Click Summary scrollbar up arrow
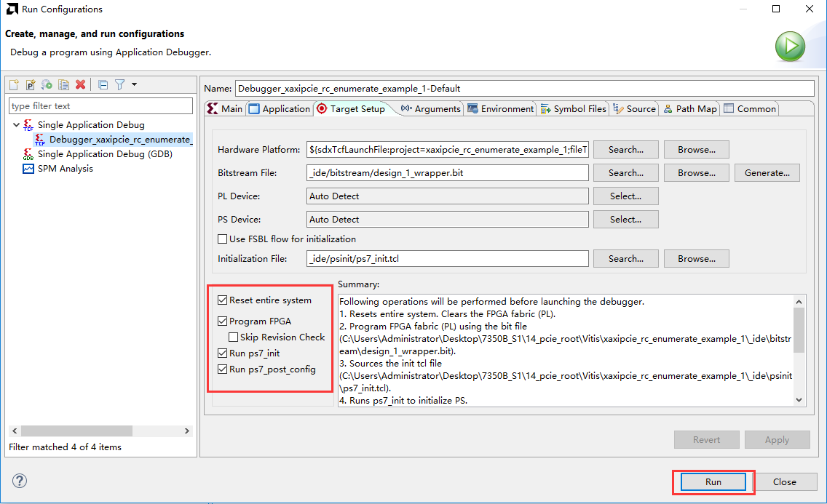The width and height of the screenshot is (827, 504). (799, 302)
